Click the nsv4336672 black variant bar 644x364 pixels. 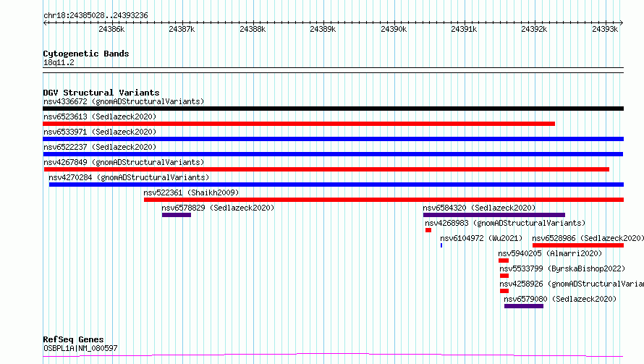tap(333, 109)
